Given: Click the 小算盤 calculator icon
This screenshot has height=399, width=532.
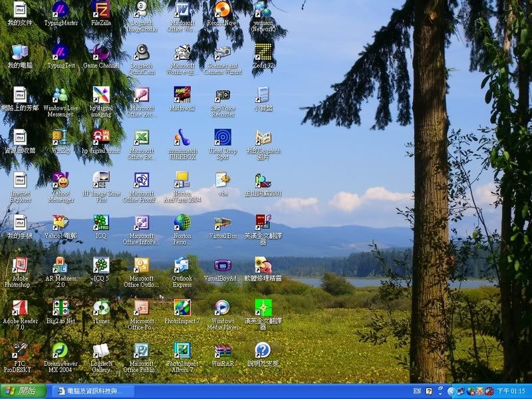Looking at the screenshot, I should [x=263, y=94].
